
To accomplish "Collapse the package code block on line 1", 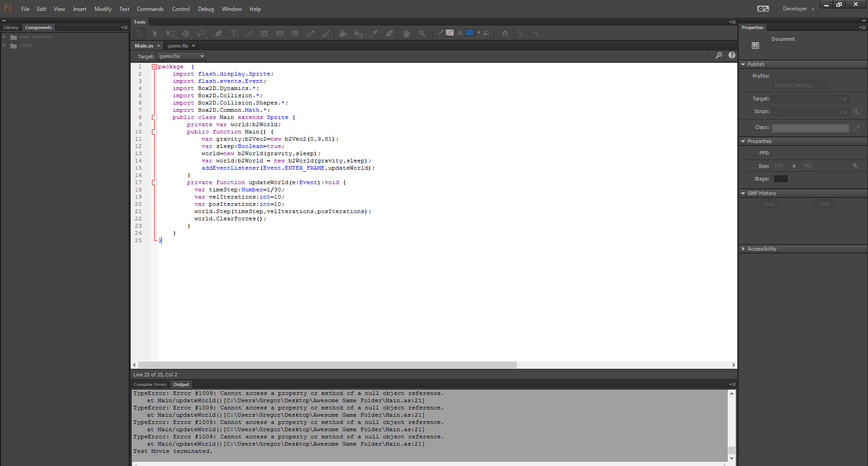I will point(154,67).
